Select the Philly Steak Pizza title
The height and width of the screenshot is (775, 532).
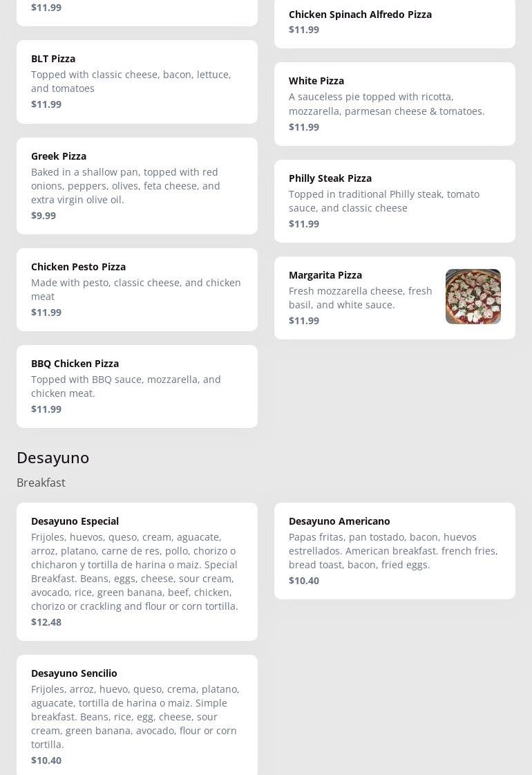pos(330,178)
